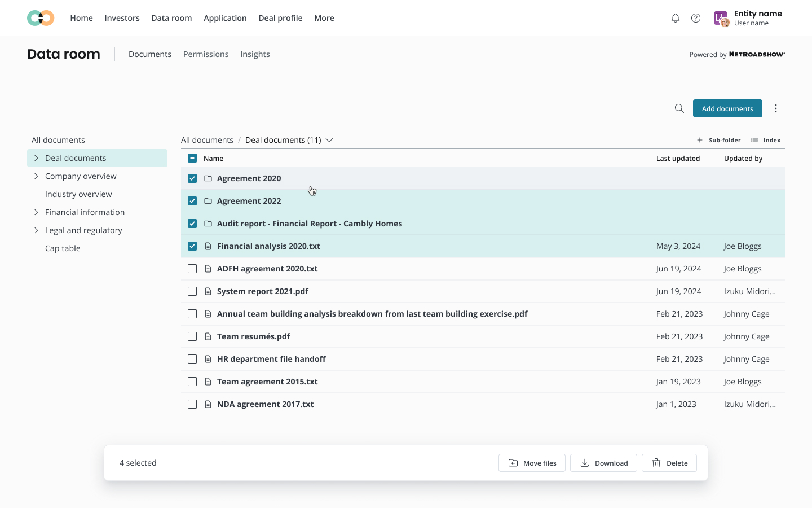Viewport: 812px width, 508px height.
Task: Open search with the magnifier icon
Action: coord(679,108)
